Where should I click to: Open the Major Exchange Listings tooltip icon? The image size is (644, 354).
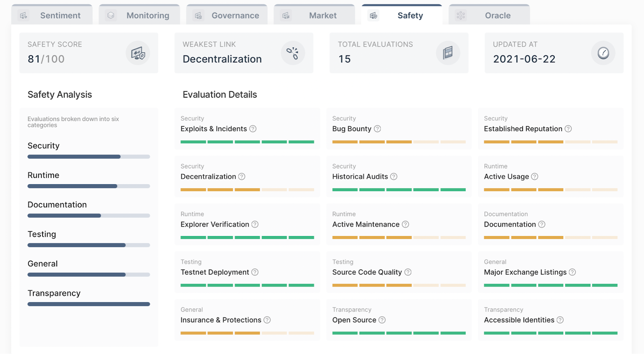click(x=572, y=272)
